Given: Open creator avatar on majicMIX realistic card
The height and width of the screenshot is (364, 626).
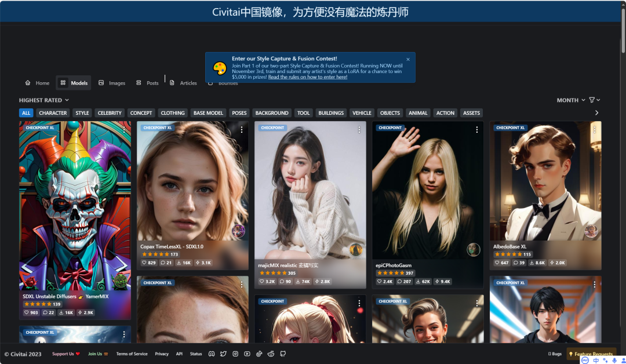Looking at the screenshot, I should pyautogui.click(x=356, y=250).
